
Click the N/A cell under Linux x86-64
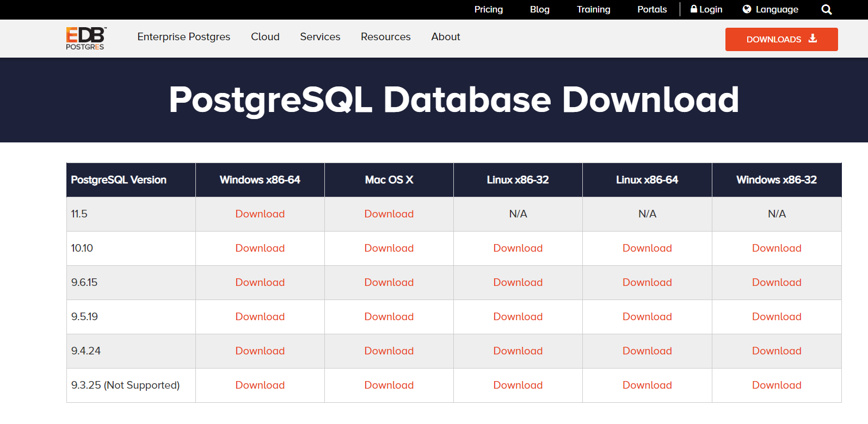click(x=647, y=214)
